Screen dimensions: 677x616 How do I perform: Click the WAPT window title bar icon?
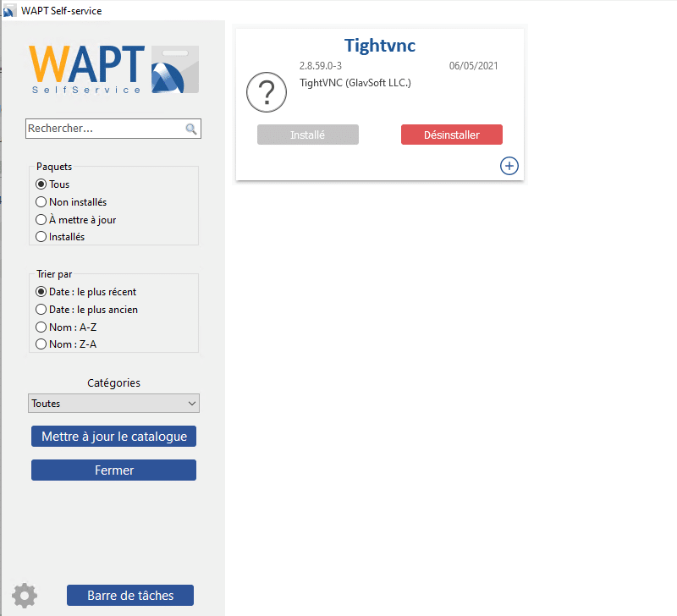(x=8, y=11)
